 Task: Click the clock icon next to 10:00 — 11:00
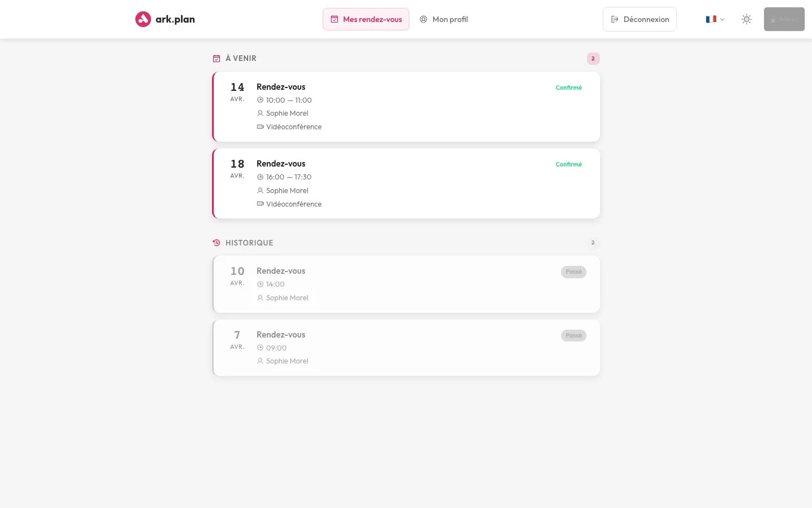point(260,100)
